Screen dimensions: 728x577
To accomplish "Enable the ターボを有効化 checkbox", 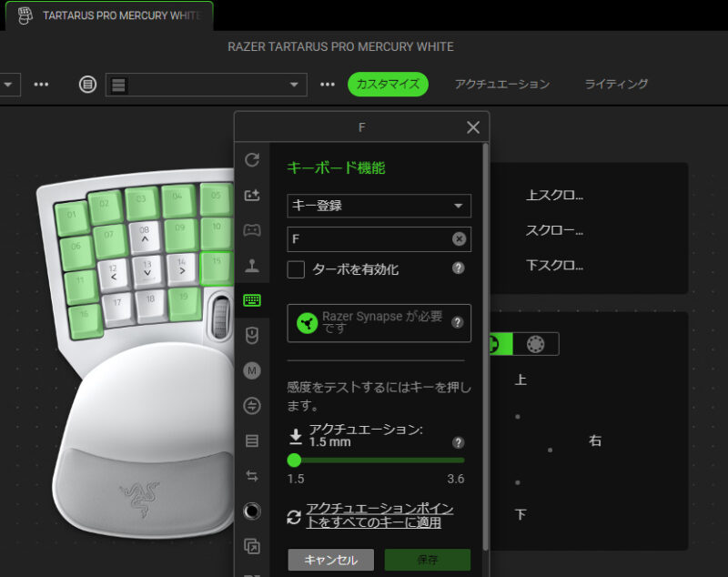I will pos(296,269).
